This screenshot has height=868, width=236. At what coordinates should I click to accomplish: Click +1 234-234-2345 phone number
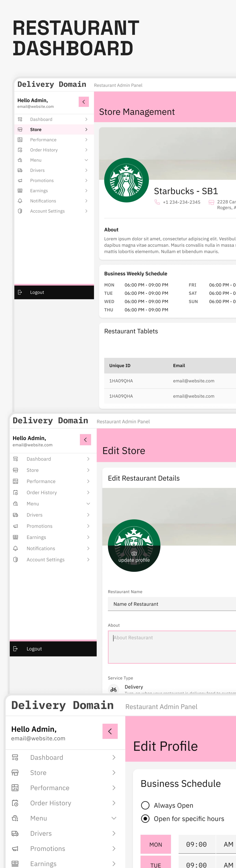(x=182, y=202)
